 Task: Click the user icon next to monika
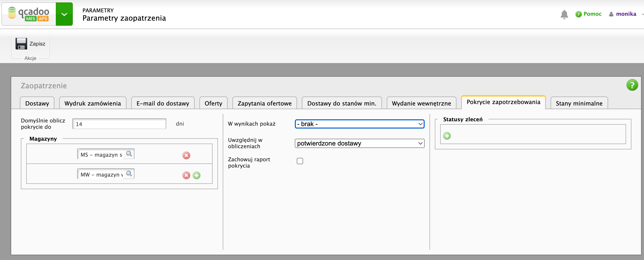click(611, 14)
